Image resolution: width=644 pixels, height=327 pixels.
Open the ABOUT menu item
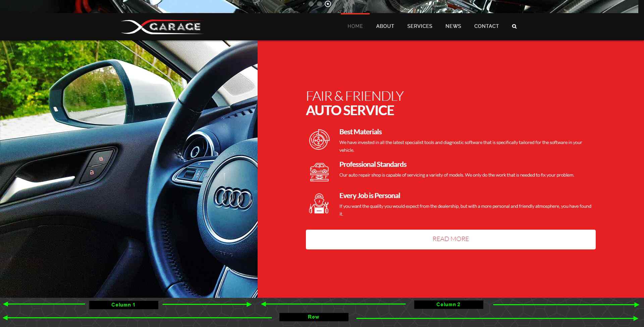coord(385,26)
